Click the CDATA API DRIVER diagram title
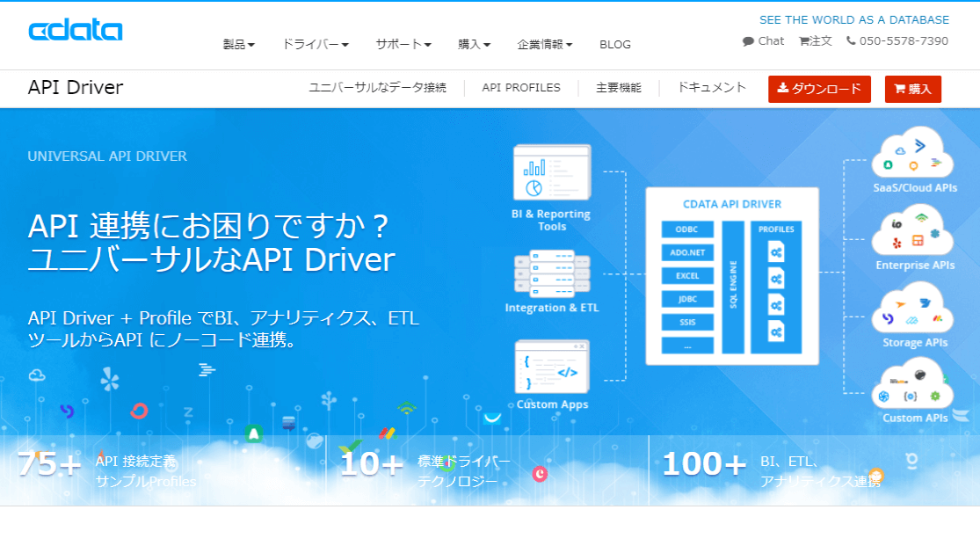The width and height of the screenshot is (980, 546). pyautogui.click(x=732, y=205)
